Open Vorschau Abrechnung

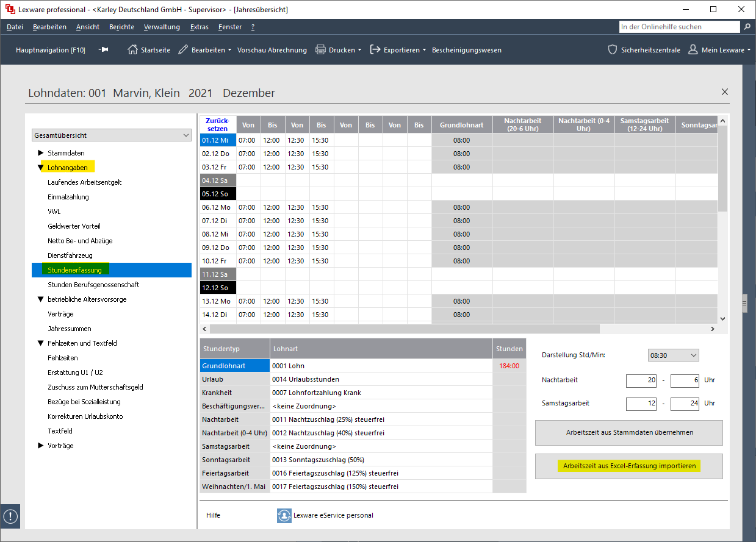coord(272,50)
